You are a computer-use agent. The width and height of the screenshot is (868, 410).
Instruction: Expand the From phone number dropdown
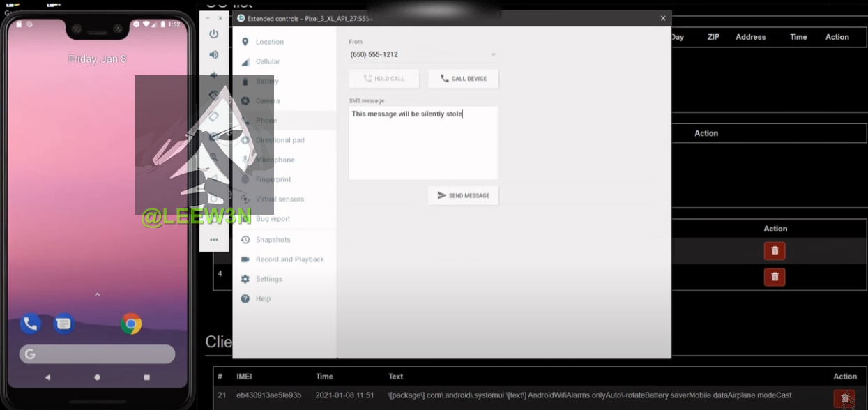pyautogui.click(x=493, y=54)
